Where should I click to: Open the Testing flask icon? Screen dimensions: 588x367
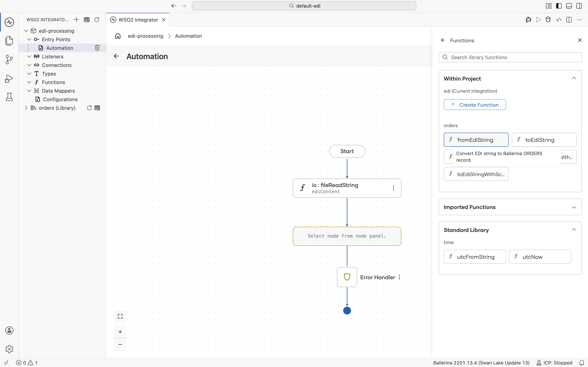pyautogui.click(x=9, y=97)
